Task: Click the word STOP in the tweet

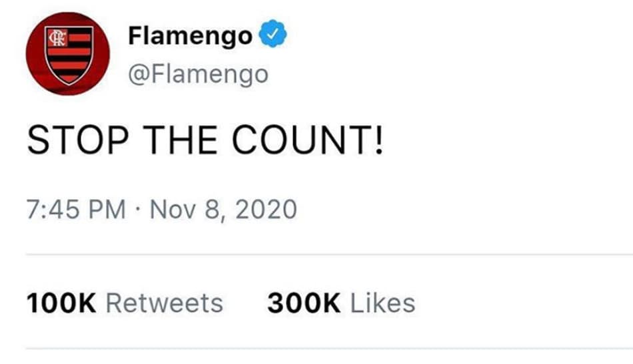Action: 78,140
